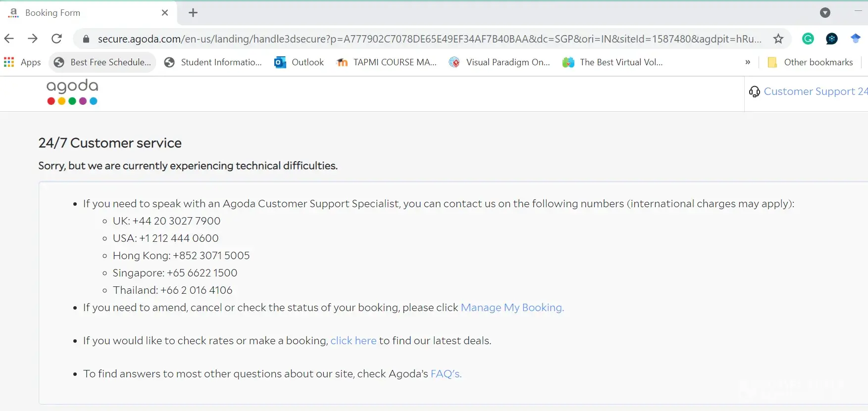Click the 'click here' latest deals link
The image size is (868, 411).
pyautogui.click(x=353, y=341)
